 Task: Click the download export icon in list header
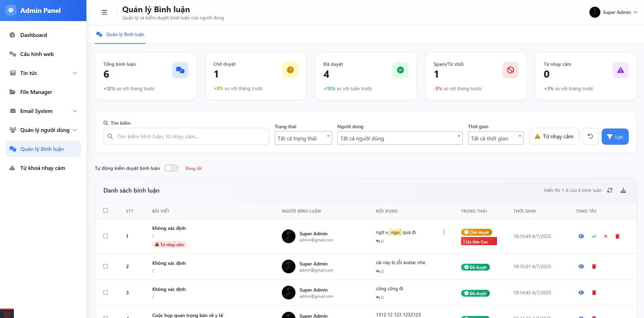pyautogui.click(x=623, y=191)
